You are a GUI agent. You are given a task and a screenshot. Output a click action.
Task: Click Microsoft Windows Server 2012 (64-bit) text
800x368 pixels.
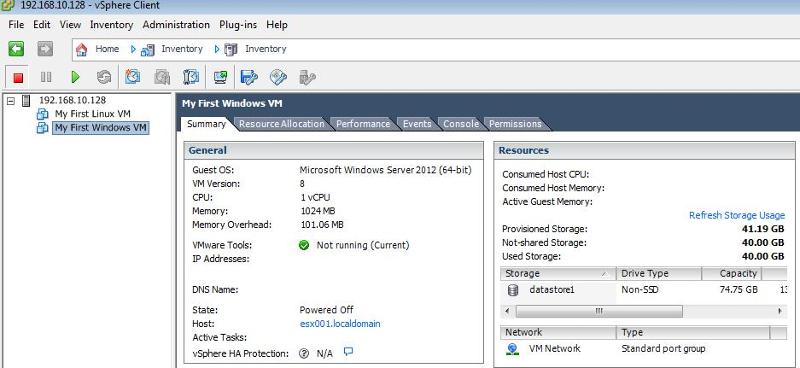point(386,170)
